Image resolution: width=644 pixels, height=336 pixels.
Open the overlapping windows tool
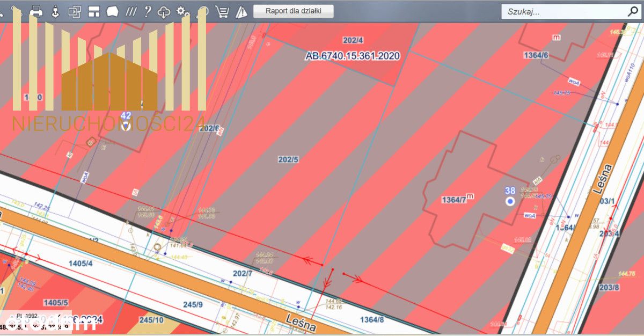[74, 11]
